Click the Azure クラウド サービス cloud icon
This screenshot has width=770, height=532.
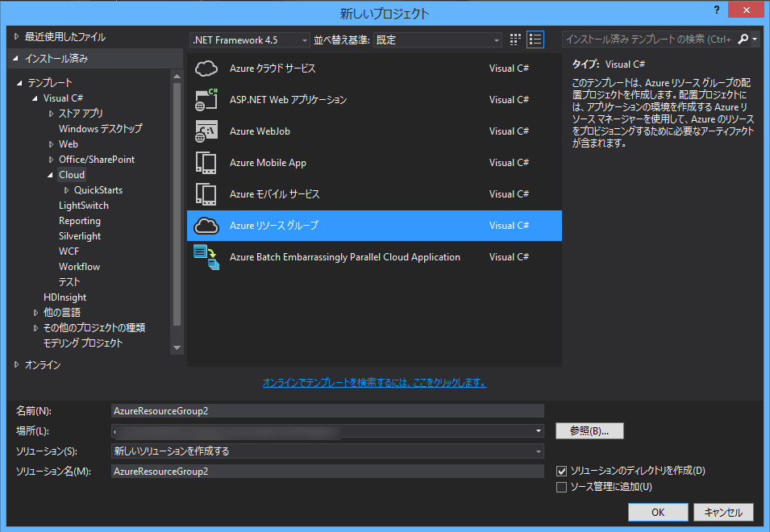(206, 69)
